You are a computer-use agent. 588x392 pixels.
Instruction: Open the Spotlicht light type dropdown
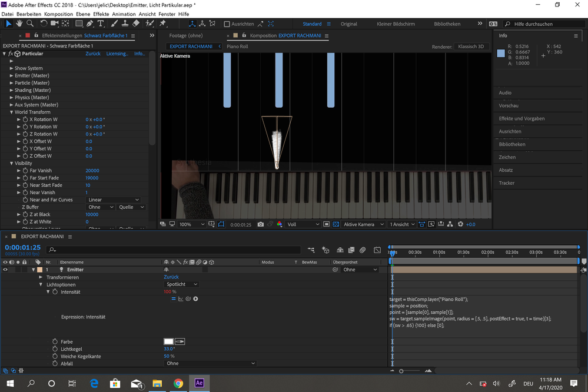pos(181,284)
